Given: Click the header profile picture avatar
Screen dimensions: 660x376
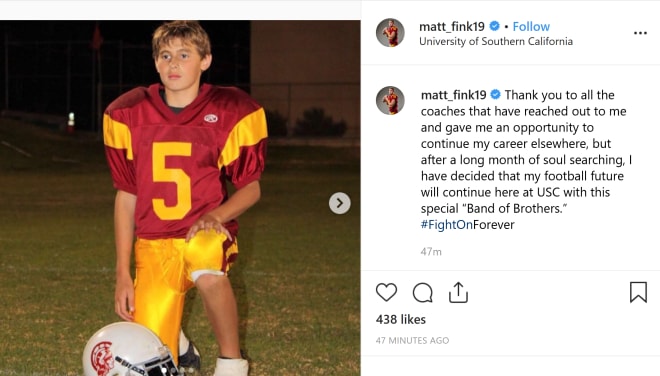Looking at the screenshot, I should pyautogui.click(x=390, y=32).
